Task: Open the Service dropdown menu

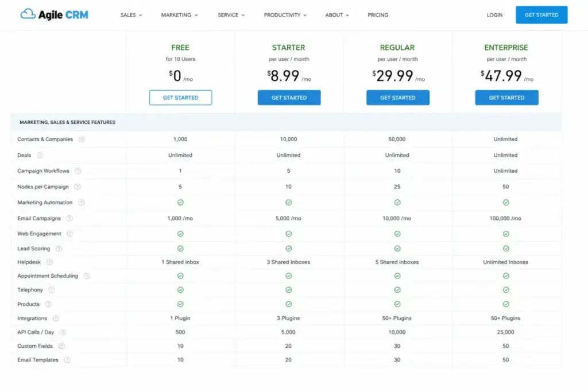Action: (231, 15)
